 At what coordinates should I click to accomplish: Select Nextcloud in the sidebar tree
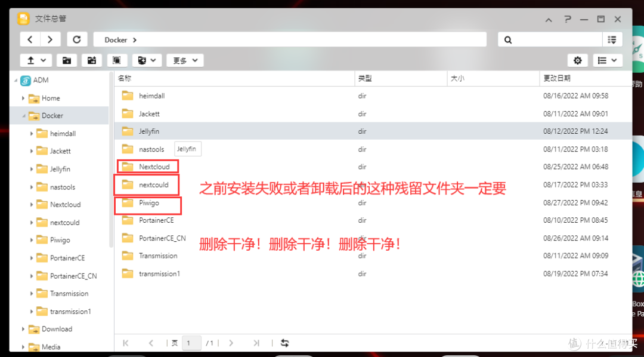coord(66,204)
